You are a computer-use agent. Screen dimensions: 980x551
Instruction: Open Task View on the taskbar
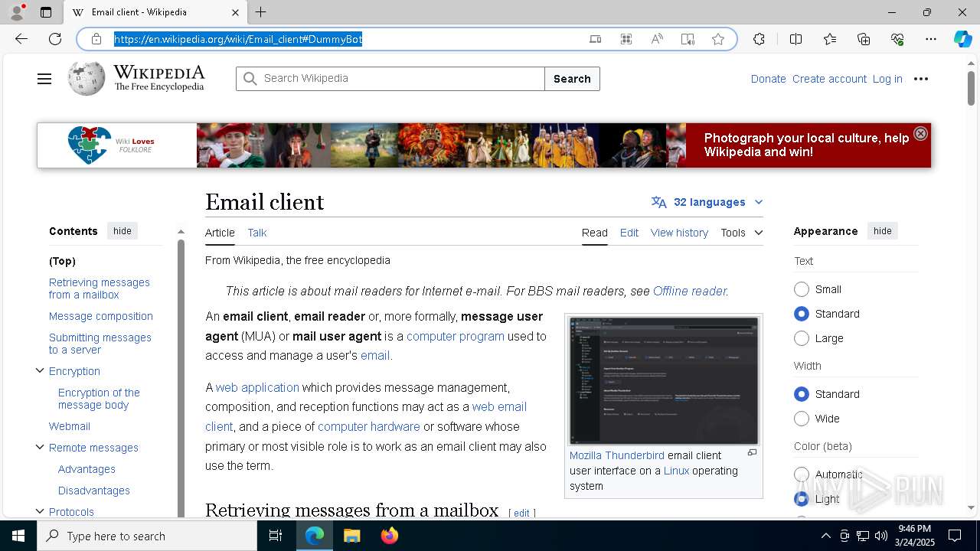pyautogui.click(x=276, y=536)
